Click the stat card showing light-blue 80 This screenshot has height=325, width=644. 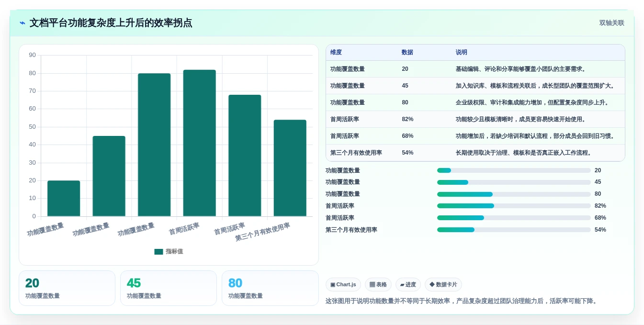click(x=270, y=288)
